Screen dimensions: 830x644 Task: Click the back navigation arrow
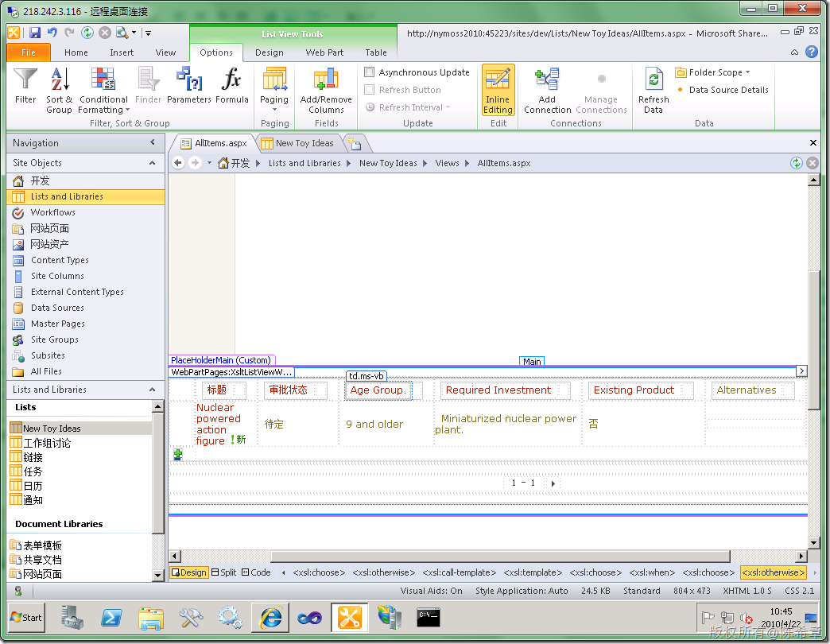[x=178, y=163]
